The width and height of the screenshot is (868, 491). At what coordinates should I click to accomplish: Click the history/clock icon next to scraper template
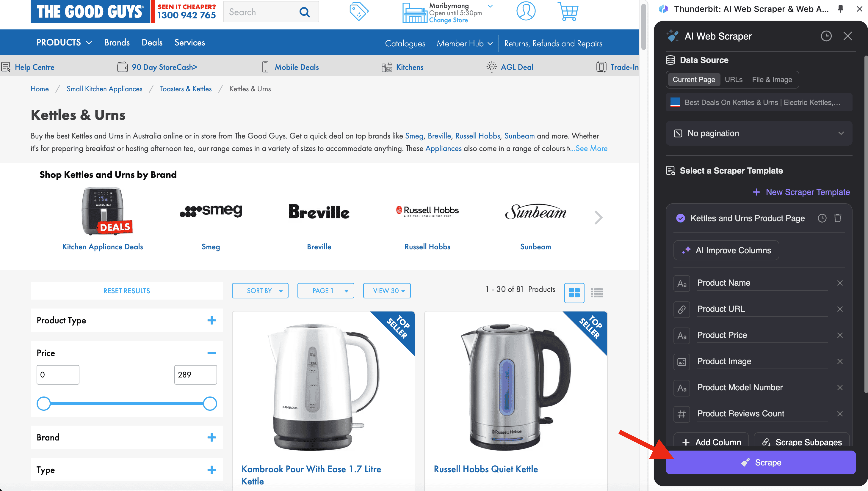[x=822, y=218]
